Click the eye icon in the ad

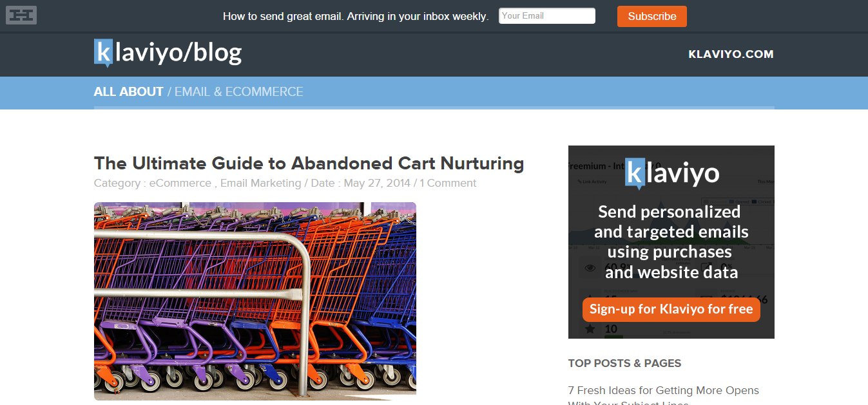(x=589, y=268)
